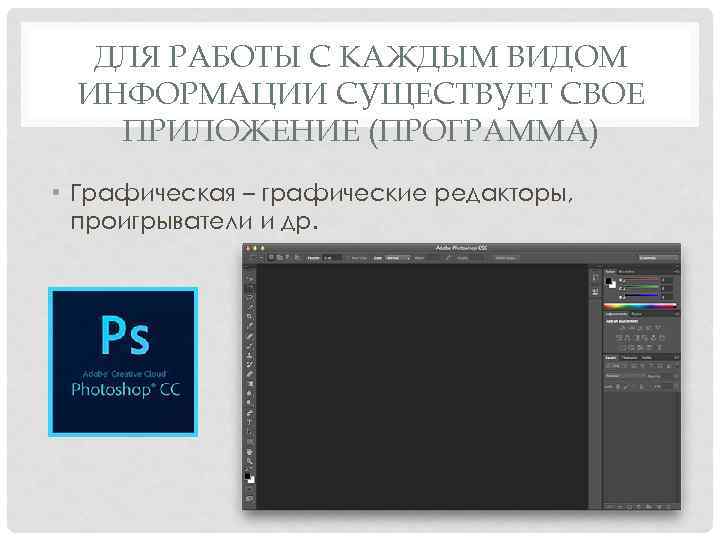Select the Brush tool

[x=251, y=347]
